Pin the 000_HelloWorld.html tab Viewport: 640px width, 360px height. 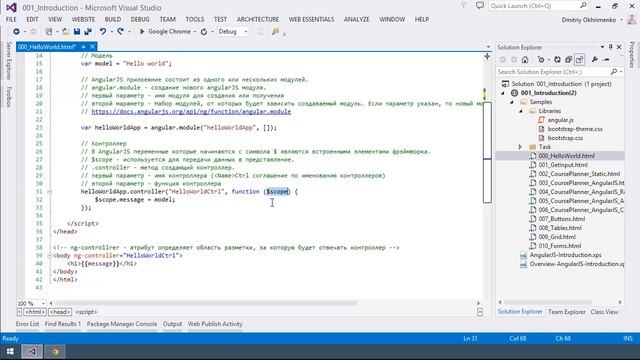(83, 47)
